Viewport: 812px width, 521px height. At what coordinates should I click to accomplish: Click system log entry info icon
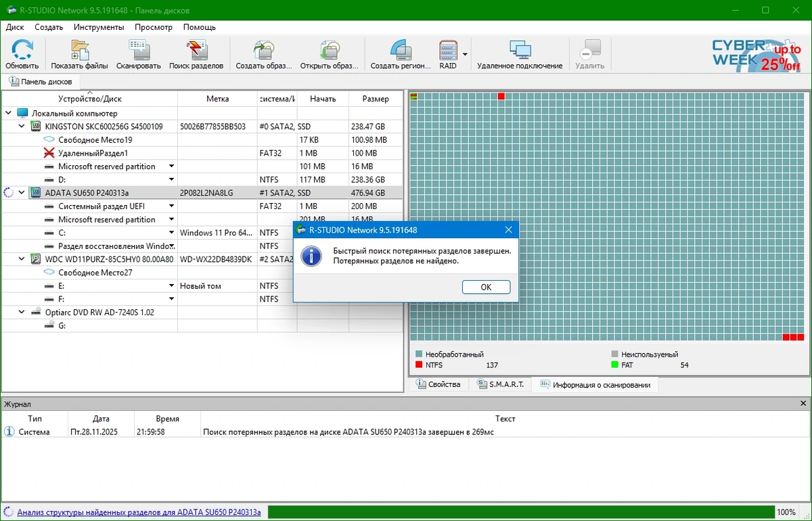pos(9,432)
